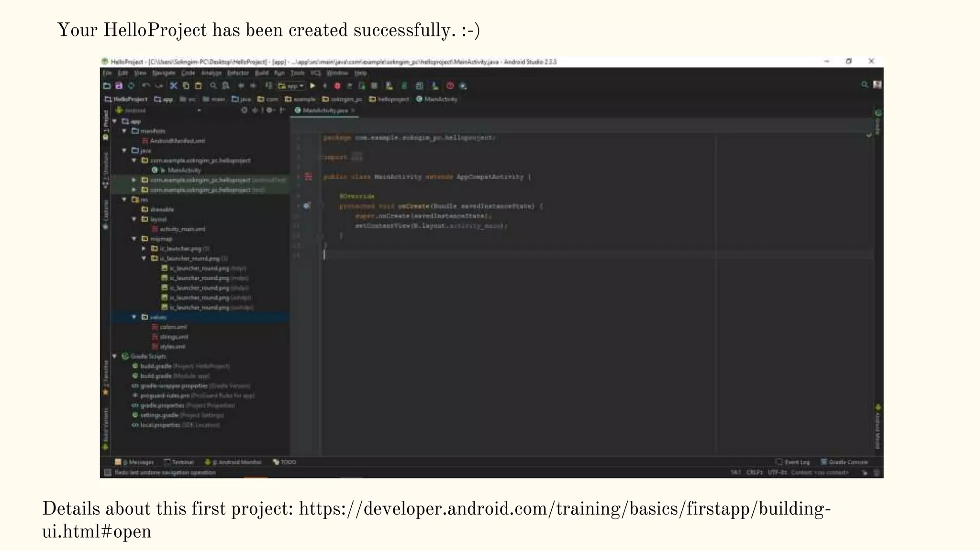Expand the ic_launcher.png folder arrow

144,249
